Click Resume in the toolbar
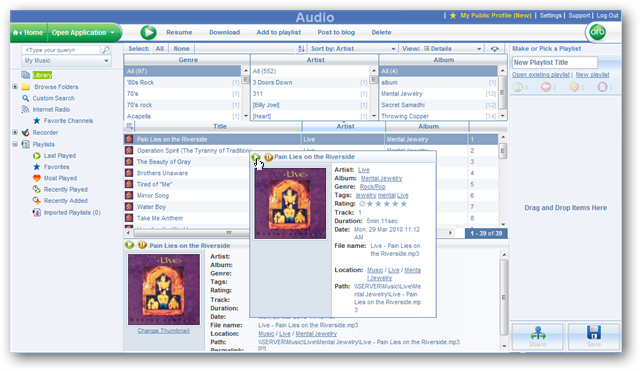Viewport: 640px width, 371px height. click(x=179, y=32)
